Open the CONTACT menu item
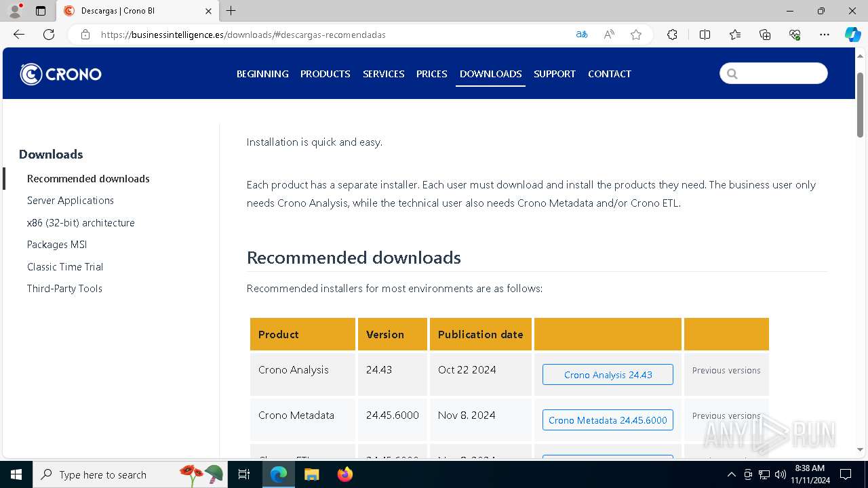Image resolution: width=868 pixels, height=488 pixels. pyautogui.click(x=610, y=74)
